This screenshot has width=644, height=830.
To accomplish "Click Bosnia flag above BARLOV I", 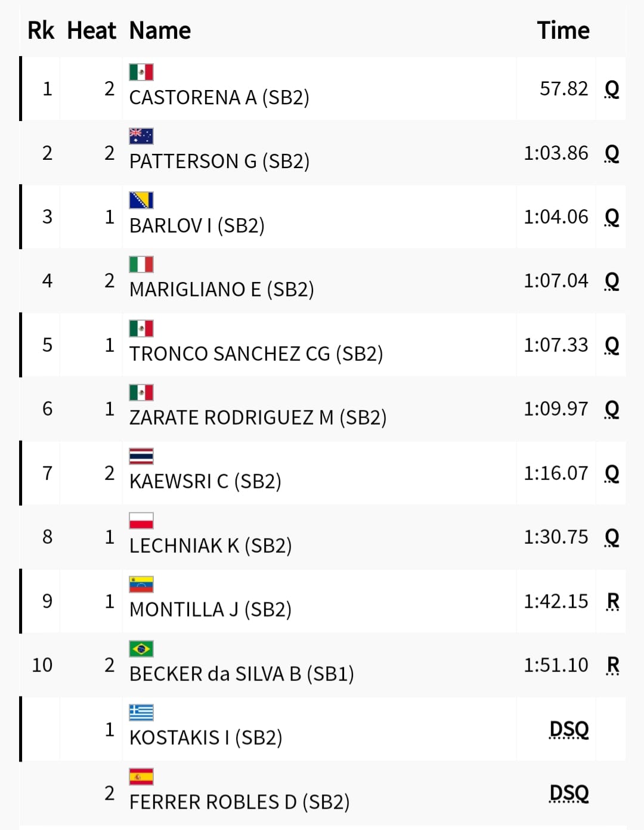I will pyautogui.click(x=141, y=200).
